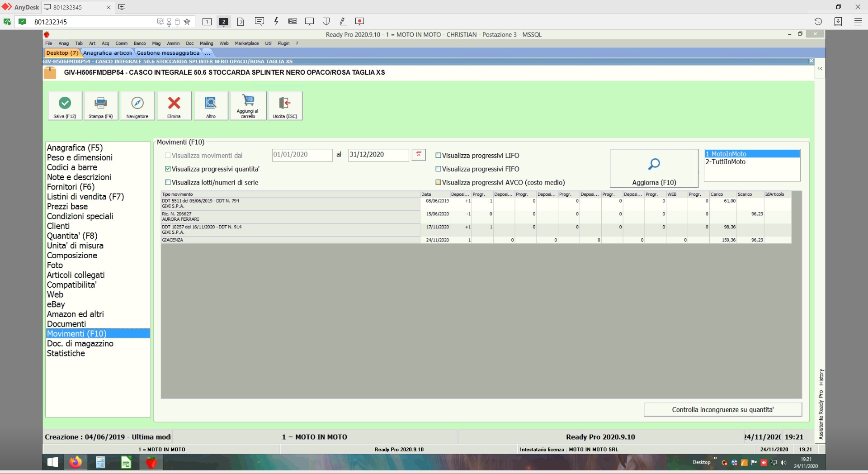Click the AnyDesk favorite star icon

pyautogui.click(x=187, y=22)
